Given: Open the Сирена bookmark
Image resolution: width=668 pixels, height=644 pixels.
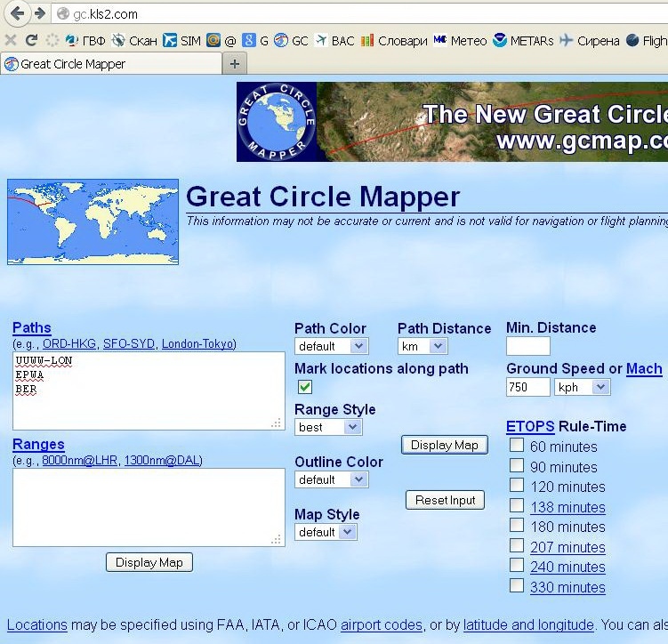Looking at the screenshot, I should point(589,40).
